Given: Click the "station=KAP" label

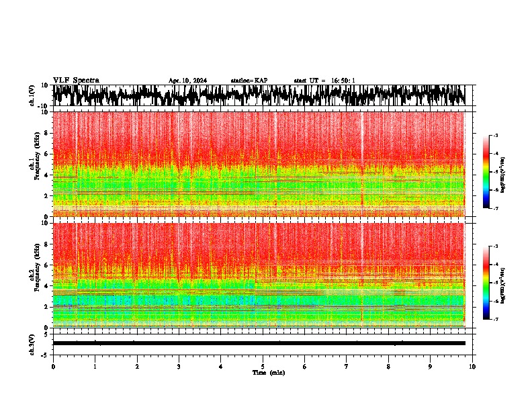Looking at the screenshot, I should click(x=249, y=81).
